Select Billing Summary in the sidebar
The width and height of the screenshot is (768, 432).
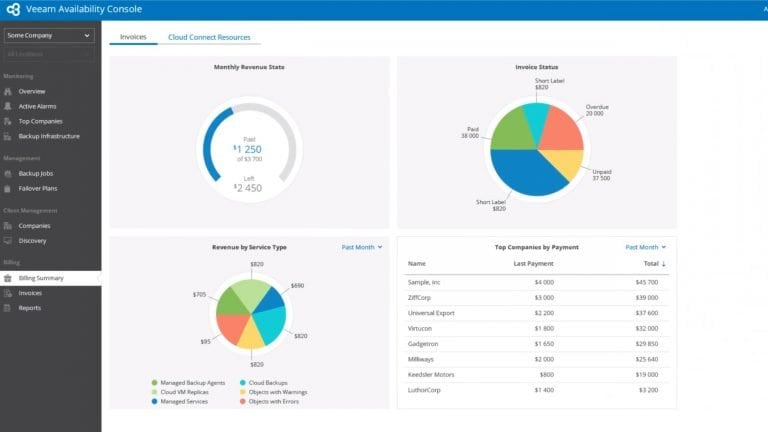click(50, 278)
